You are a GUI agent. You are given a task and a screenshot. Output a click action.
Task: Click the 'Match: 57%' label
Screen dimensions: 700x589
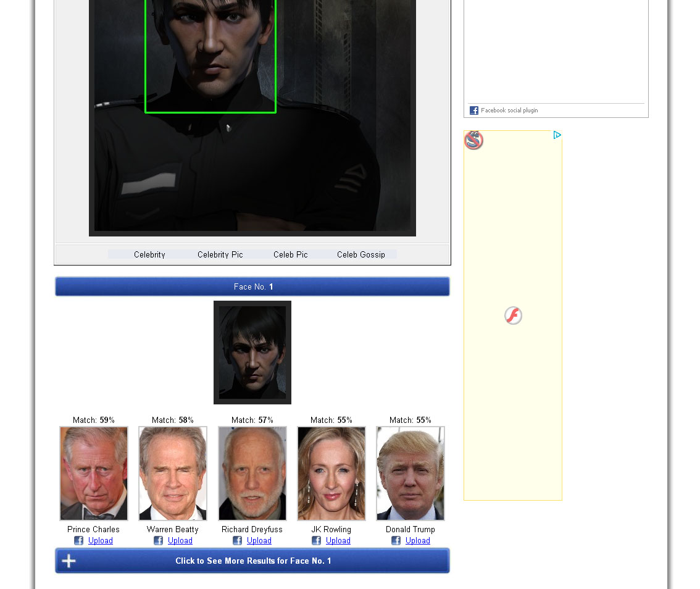click(x=252, y=420)
